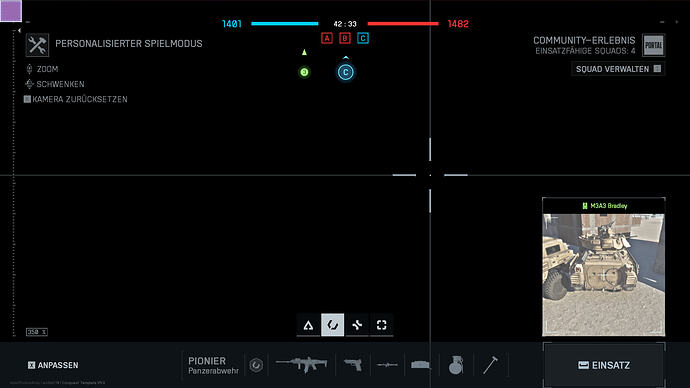The height and width of the screenshot is (388, 690).
Task: Select the sledgehammer melee slot
Action: coord(490,365)
